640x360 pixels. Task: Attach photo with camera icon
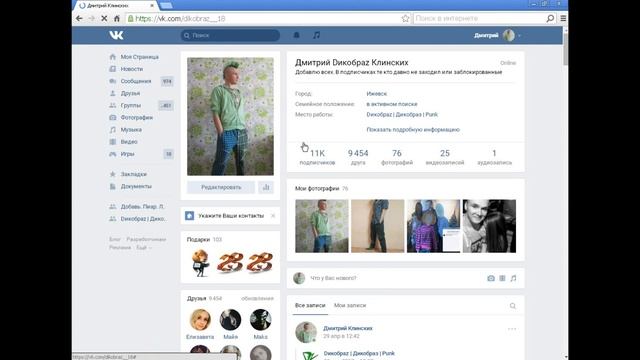pos(491,278)
